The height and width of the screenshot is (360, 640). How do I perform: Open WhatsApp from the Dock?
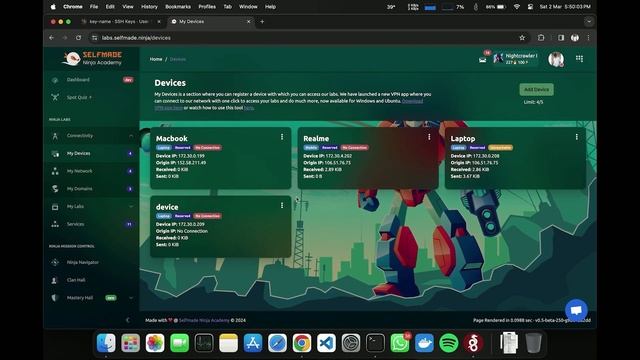click(400, 343)
